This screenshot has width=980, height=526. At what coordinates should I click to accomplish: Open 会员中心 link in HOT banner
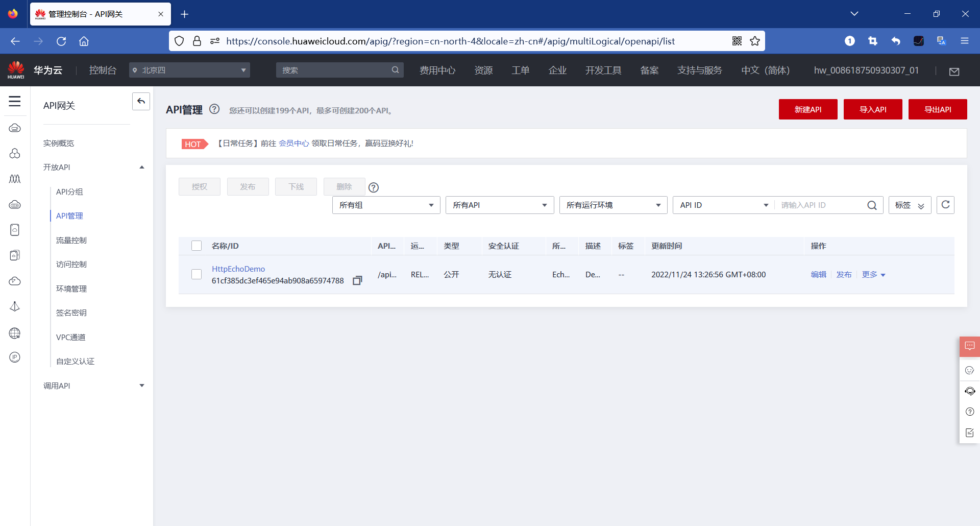point(294,144)
